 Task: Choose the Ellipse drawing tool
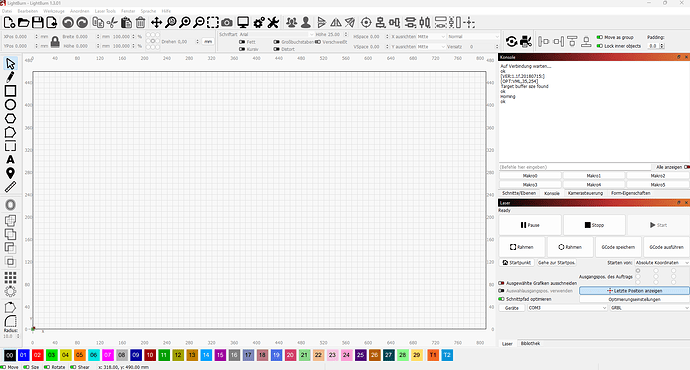pos(10,105)
